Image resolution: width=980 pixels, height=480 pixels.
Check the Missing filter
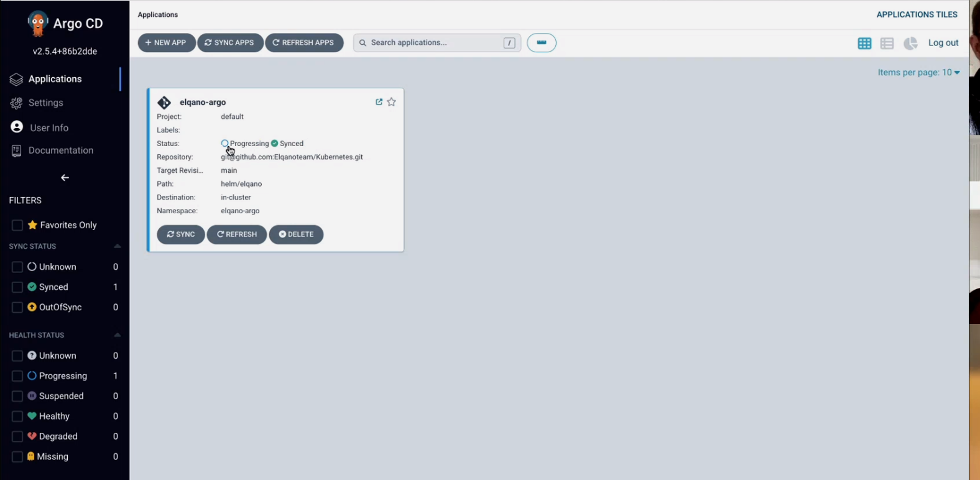click(x=17, y=457)
